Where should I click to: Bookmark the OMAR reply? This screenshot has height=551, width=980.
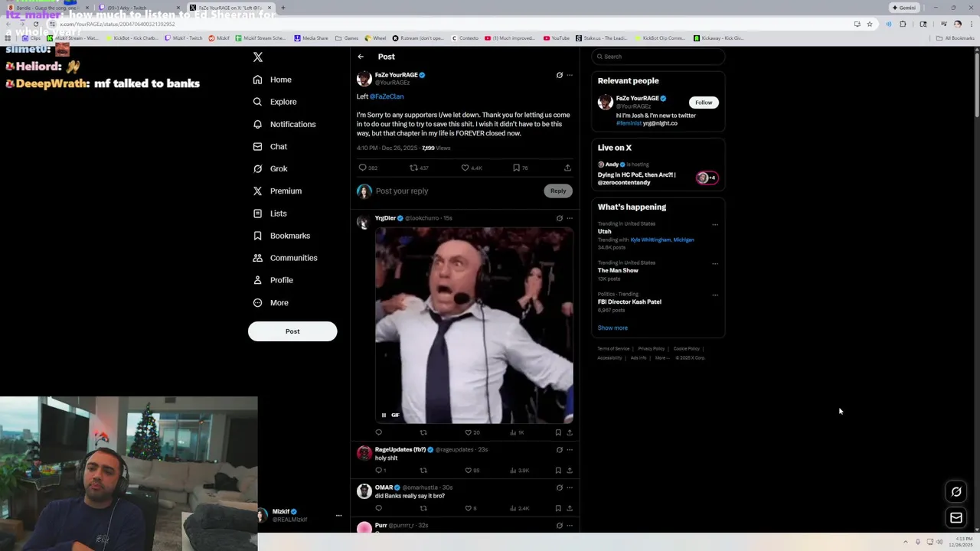[558, 508]
